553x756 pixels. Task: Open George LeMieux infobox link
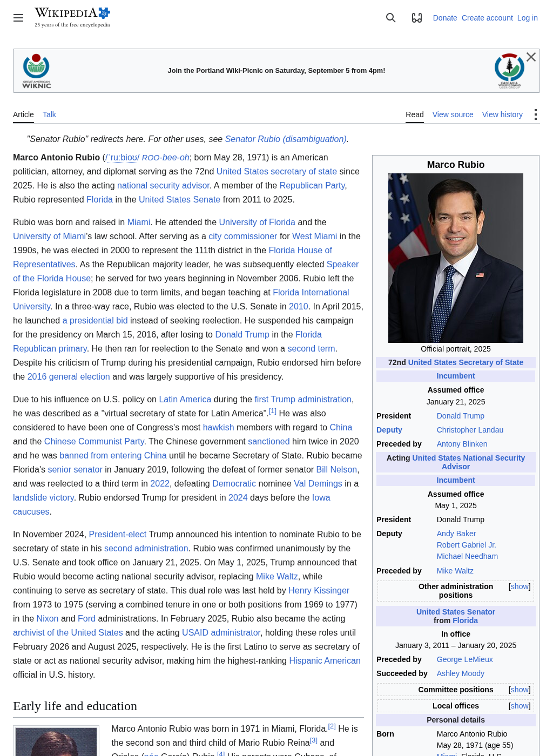point(465,659)
